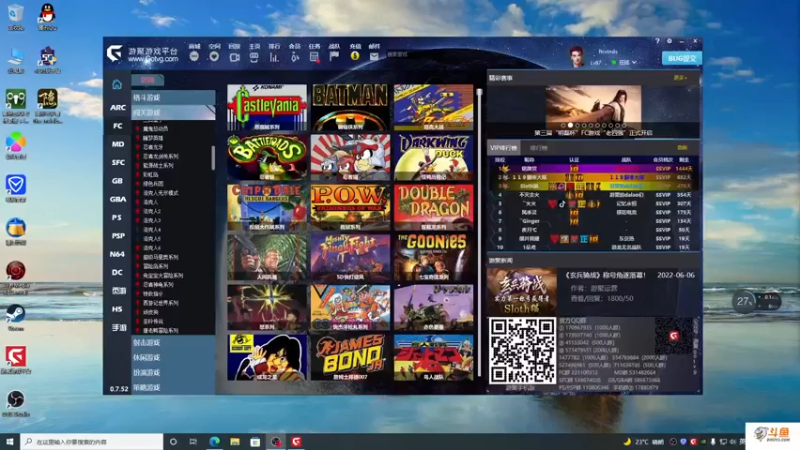Open the 空间 heart icon
The image size is (800, 450).
pyautogui.click(x=214, y=57)
